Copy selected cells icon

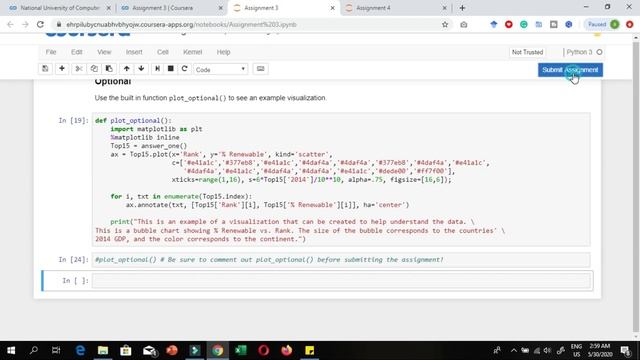[94, 69]
